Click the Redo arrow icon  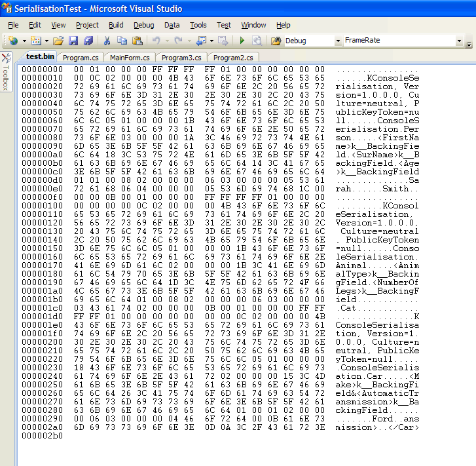(179, 41)
